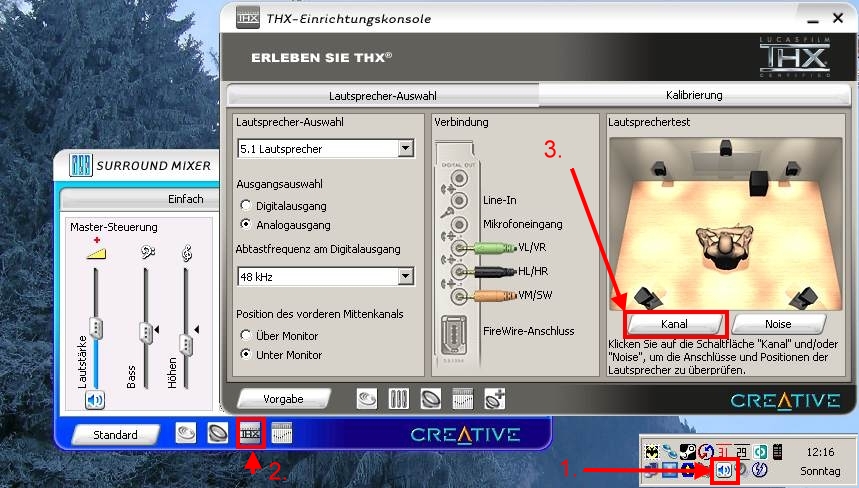Open Steam from the system tray

(687, 451)
